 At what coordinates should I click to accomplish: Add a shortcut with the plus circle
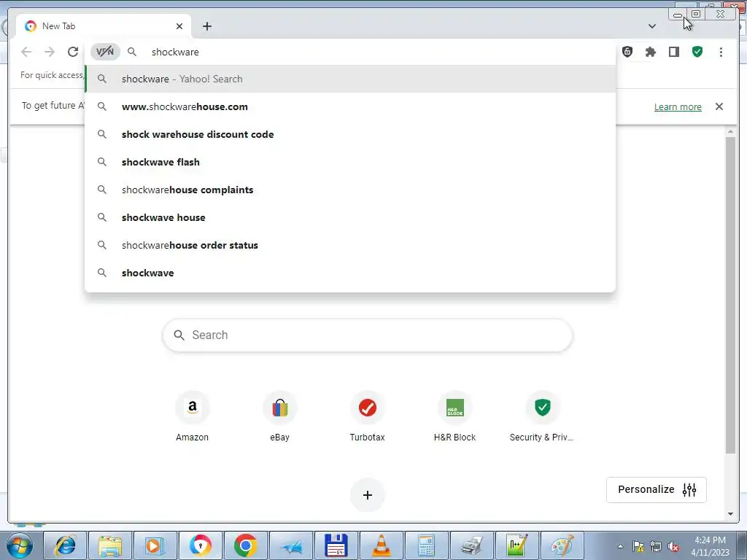[368, 495]
